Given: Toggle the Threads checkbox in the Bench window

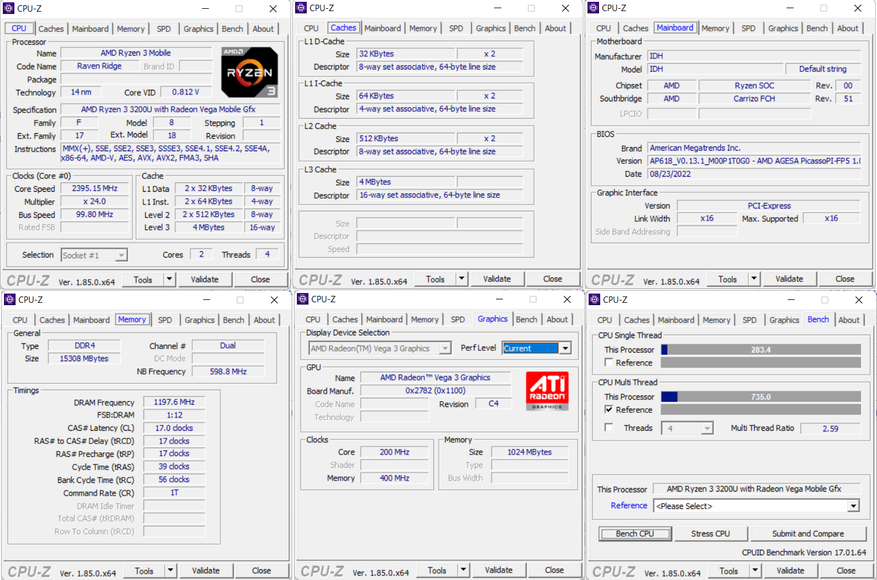Looking at the screenshot, I should 609,428.
